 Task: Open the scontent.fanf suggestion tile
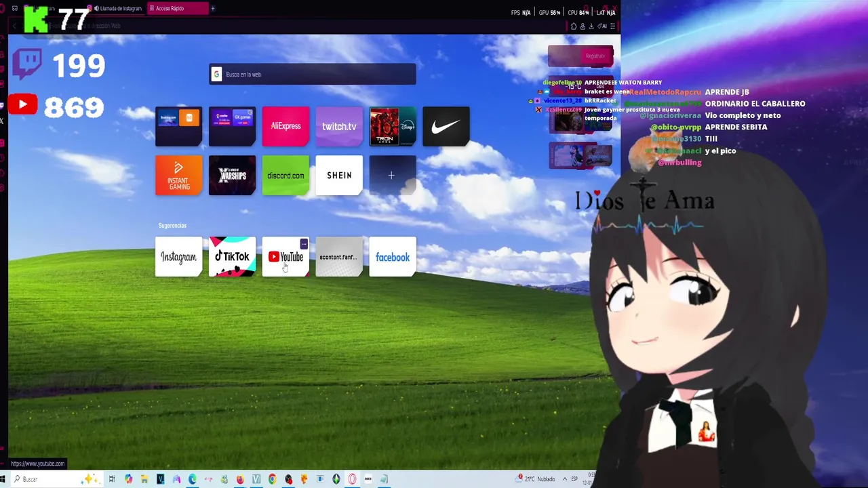[x=339, y=257]
